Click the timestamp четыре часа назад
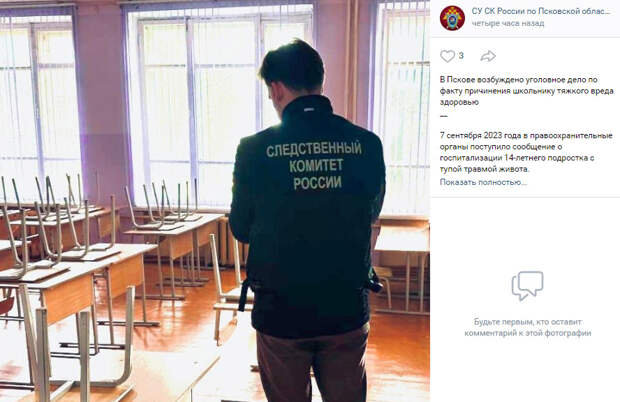 (x=507, y=23)
